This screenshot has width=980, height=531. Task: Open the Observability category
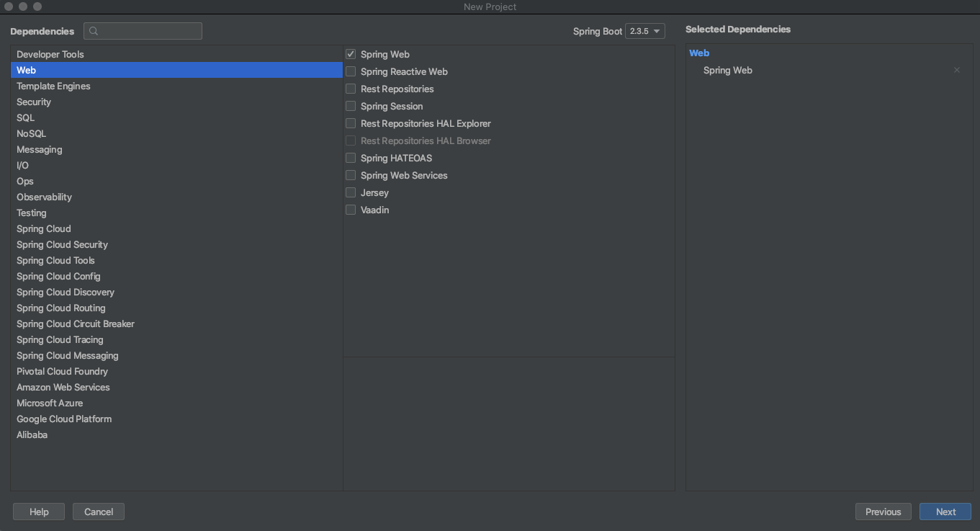176,197
